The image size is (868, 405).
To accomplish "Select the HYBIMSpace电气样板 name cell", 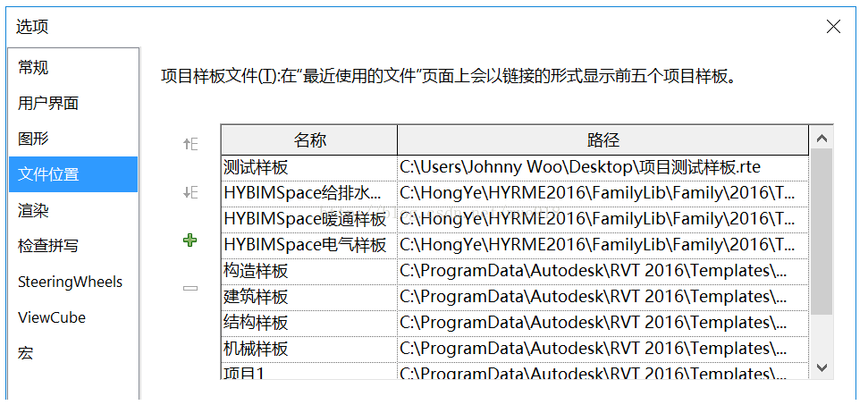I will 309,246.
